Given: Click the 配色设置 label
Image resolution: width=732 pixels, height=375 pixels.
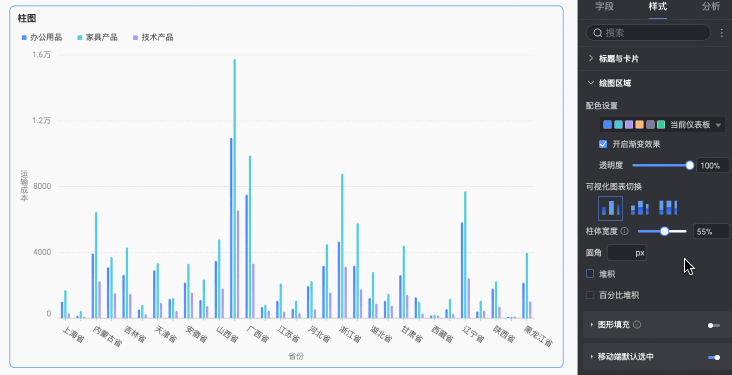Looking at the screenshot, I should click(x=602, y=106).
